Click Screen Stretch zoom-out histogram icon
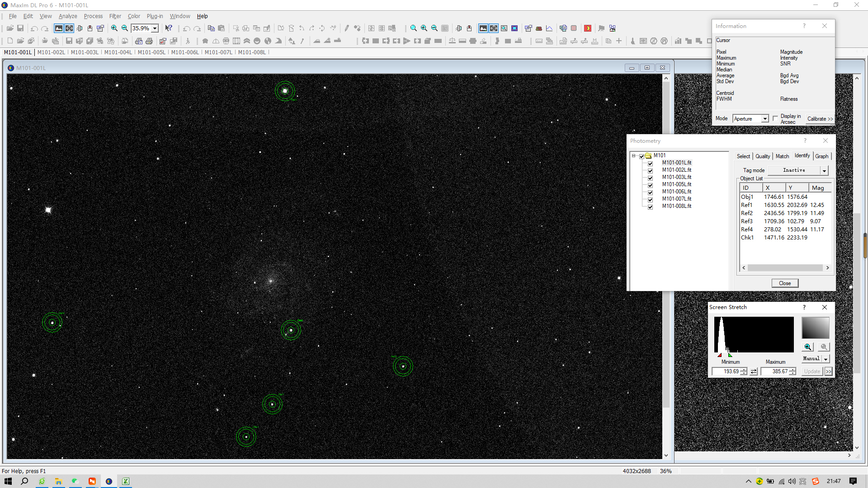The width and height of the screenshot is (868, 488). coord(824,347)
